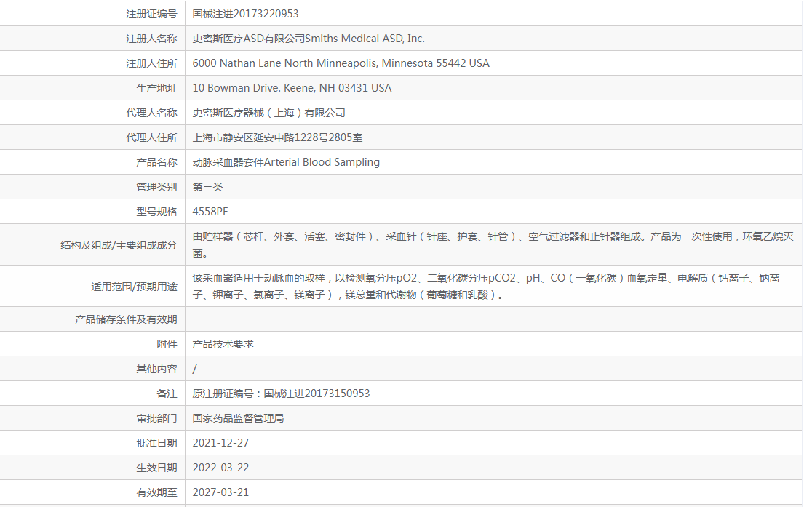
Task: Click the management category value 第三类
Action: pyautogui.click(x=207, y=187)
